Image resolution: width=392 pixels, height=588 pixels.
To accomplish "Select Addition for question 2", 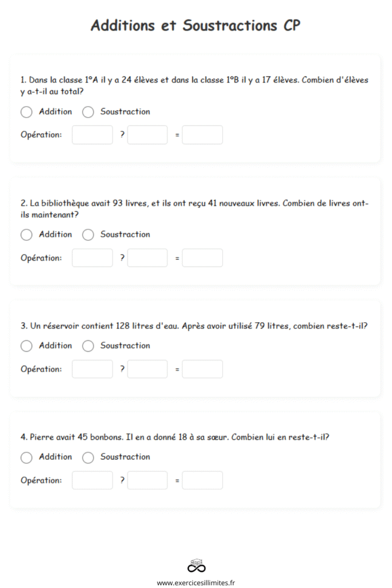I will click(x=26, y=235).
